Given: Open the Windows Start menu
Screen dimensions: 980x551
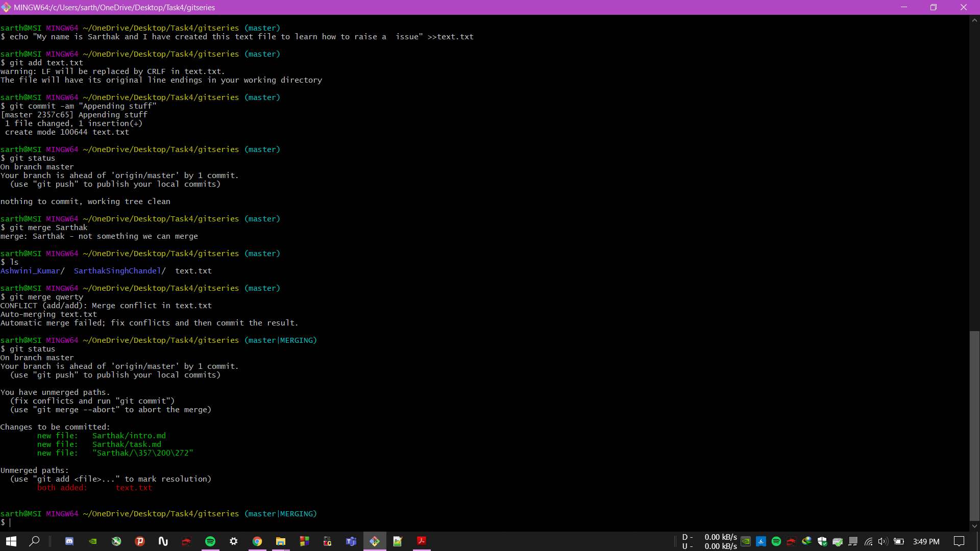Looking at the screenshot, I should [x=11, y=541].
